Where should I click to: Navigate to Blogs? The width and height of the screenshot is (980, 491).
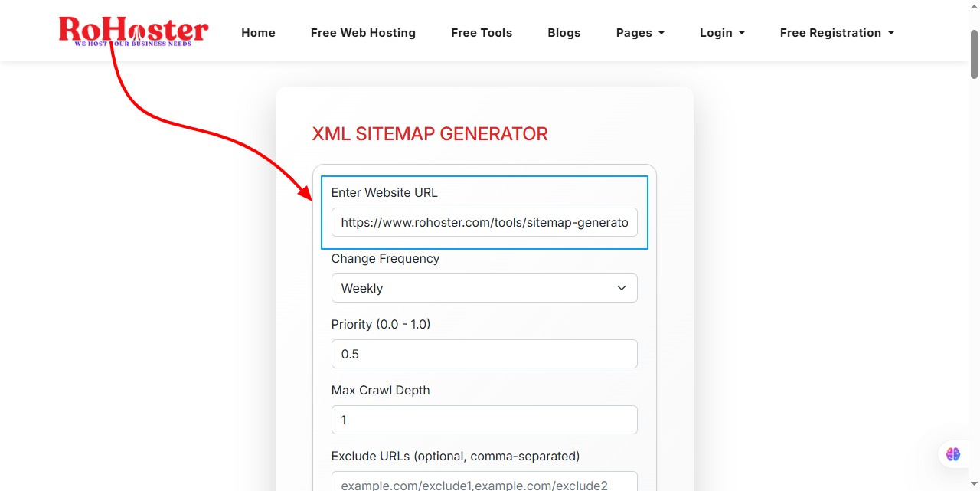point(564,33)
